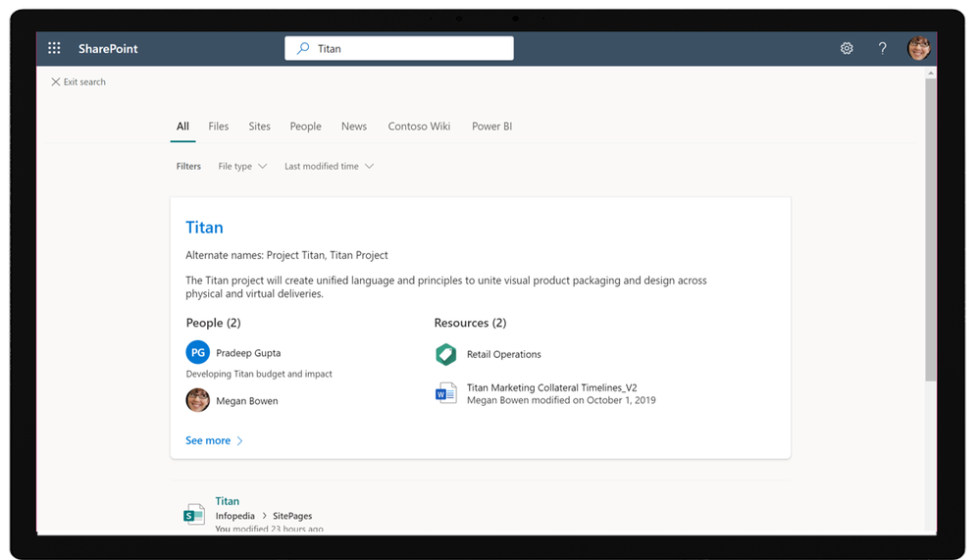Open the settings gear icon
The height and width of the screenshot is (560, 980).
click(847, 48)
